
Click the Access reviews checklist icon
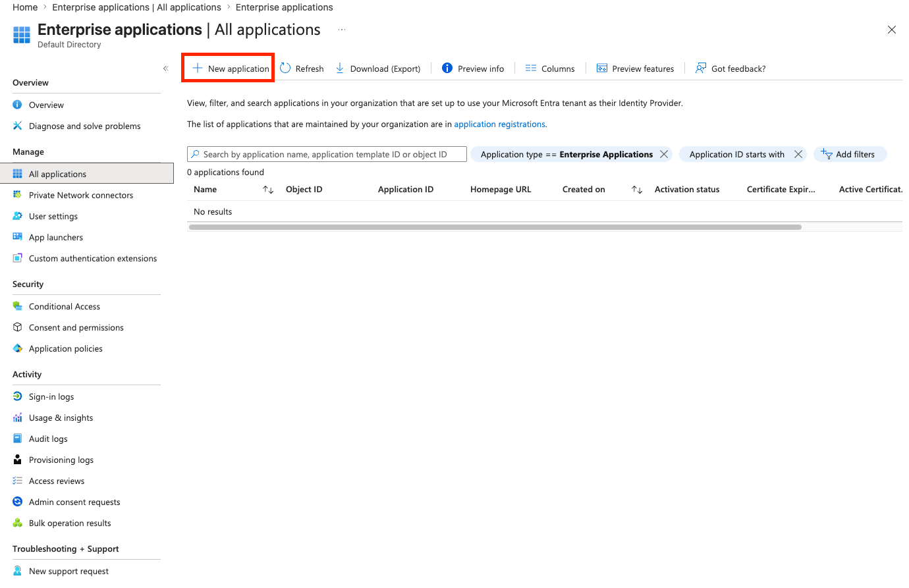click(18, 481)
